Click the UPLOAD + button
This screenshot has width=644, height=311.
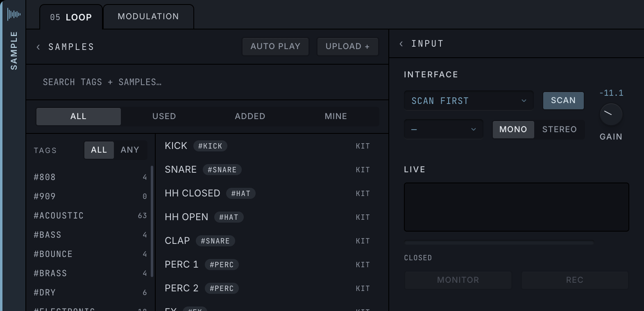click(x=347, y=46)
